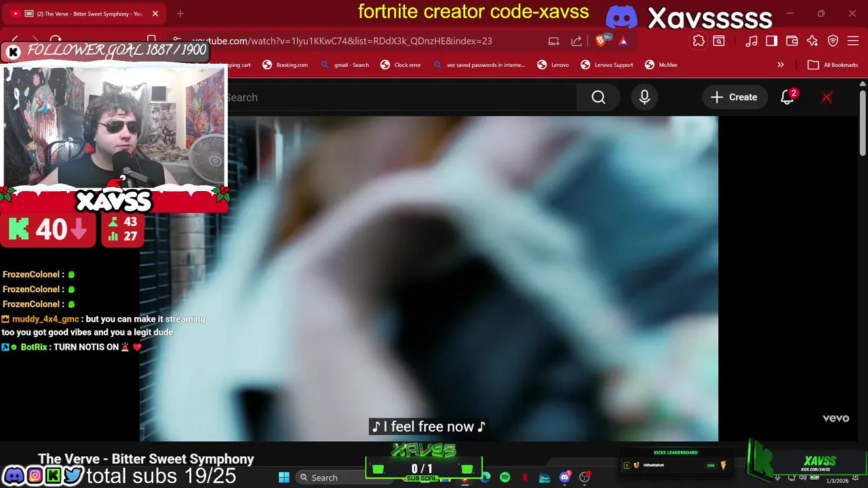The width and height of the screenshot is (868, 488).
Task: Open a new browser tab with plus
Action: coord(180,14)
